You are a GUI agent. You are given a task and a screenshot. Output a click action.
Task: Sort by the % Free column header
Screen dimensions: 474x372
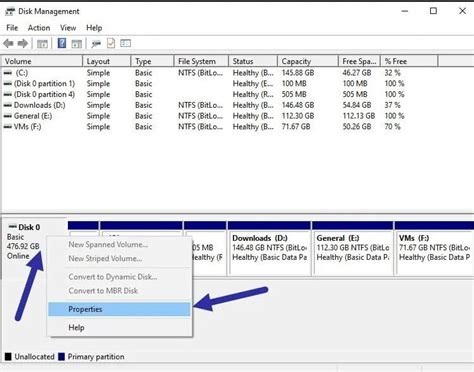(409, 61)
